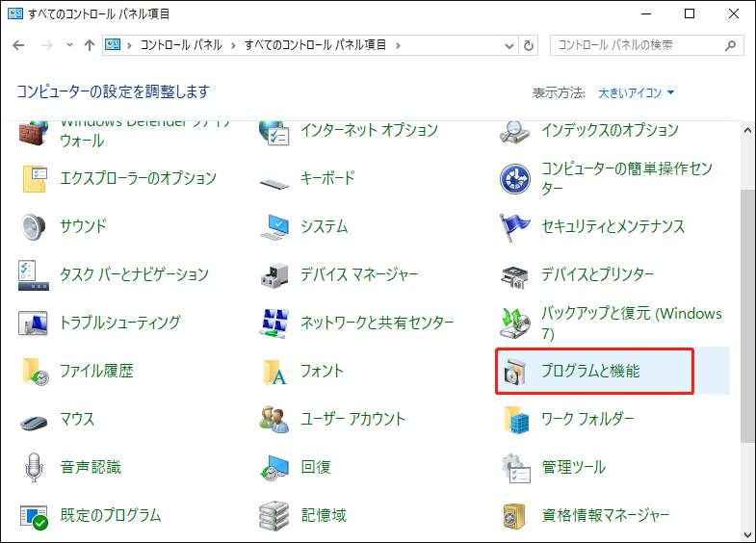Refresh the Control Panel view
This screenshot has height=543, width=756.
coord(529,46)
